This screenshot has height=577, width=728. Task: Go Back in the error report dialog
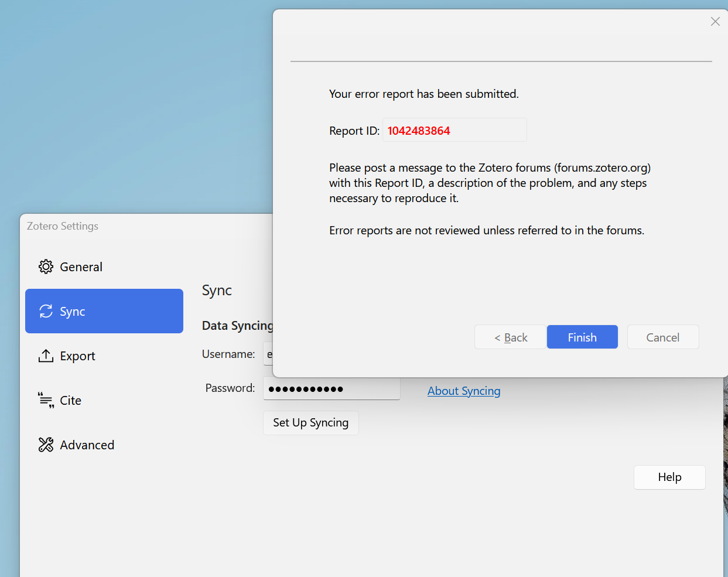click(x=510, y=337)
